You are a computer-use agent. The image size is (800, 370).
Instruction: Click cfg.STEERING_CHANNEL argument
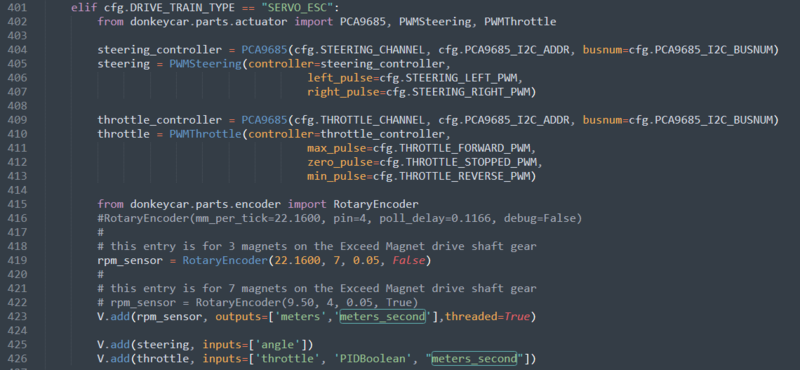(x=359, y=50)
